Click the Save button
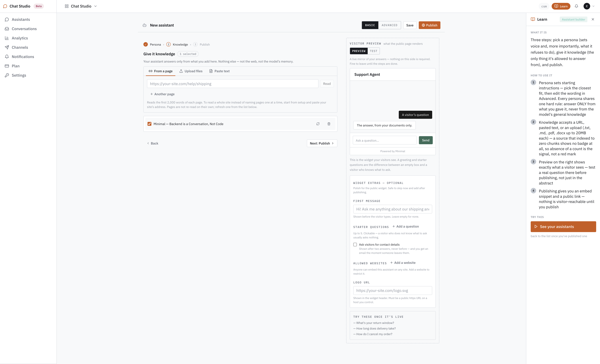 (x=410, y=25)
